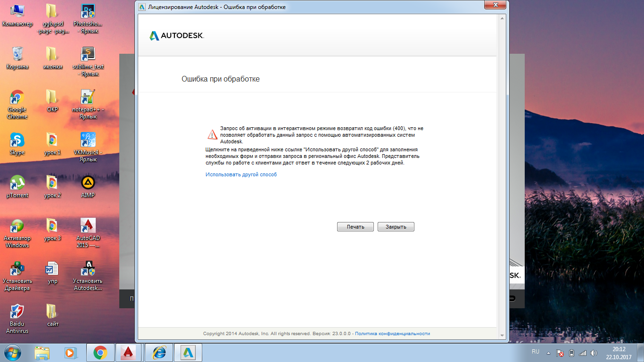The height and width of the screenshot is (362, 644).
Task: Launch Skype from the desktop
Action: click(17, 144)
